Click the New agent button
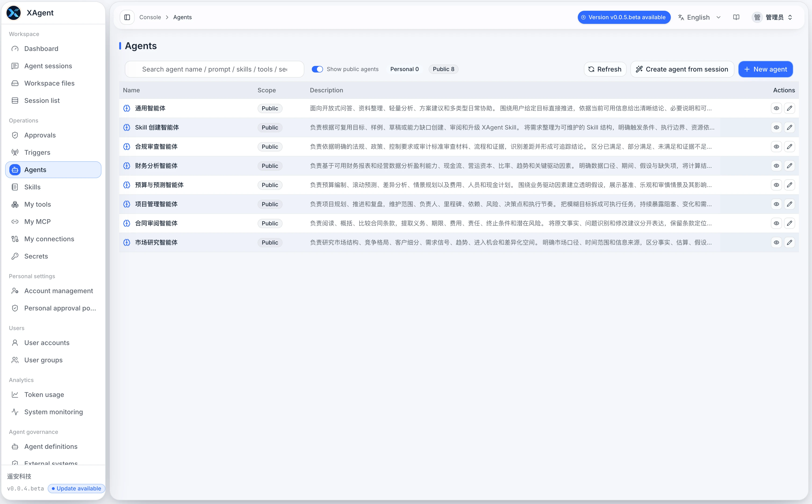812x504 pixels. point(765,69)
